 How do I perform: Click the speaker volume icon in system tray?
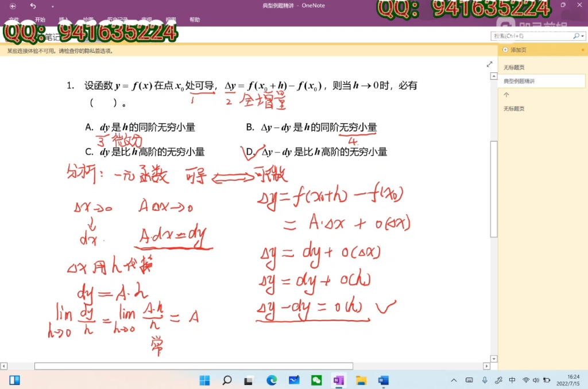[536, 380]
